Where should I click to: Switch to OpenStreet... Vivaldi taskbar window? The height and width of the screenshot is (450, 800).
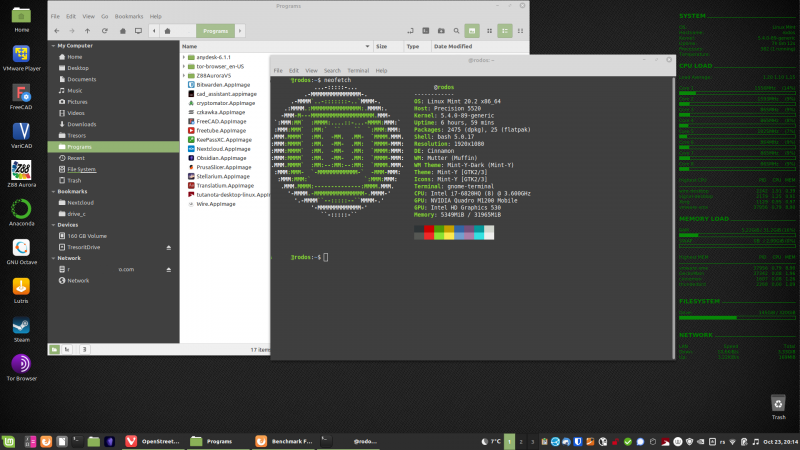[x=153, y=441]
